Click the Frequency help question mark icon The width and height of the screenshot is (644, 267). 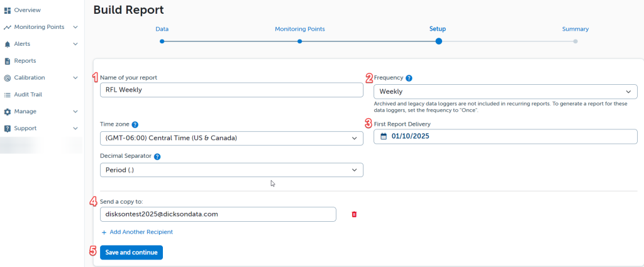(x=409, y=78)
